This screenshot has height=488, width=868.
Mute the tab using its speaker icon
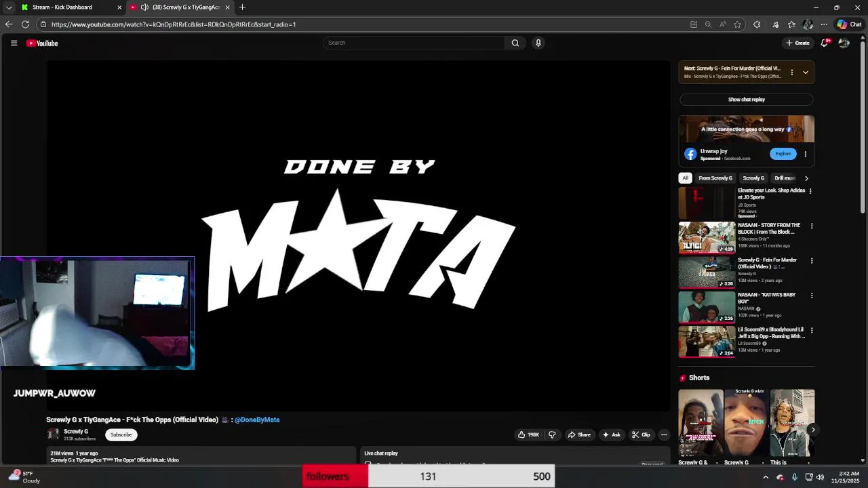144,7
